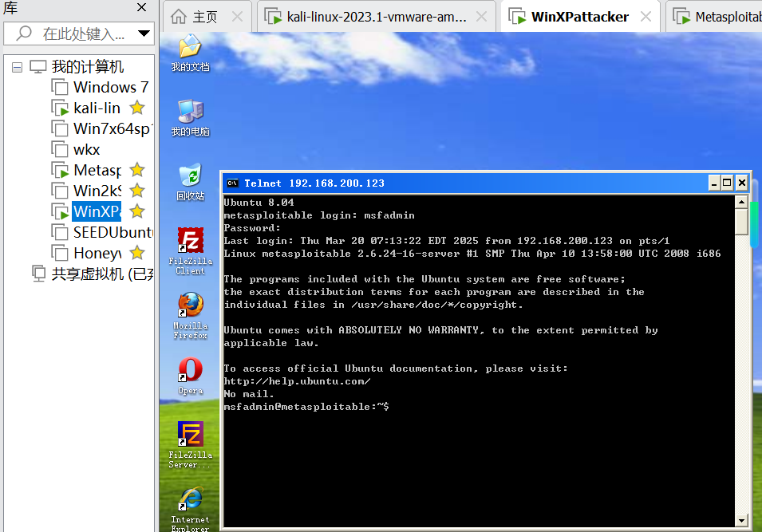The image size is (762, 532).
Task: Click the running kali-lin VM icon
Action: 60,108
